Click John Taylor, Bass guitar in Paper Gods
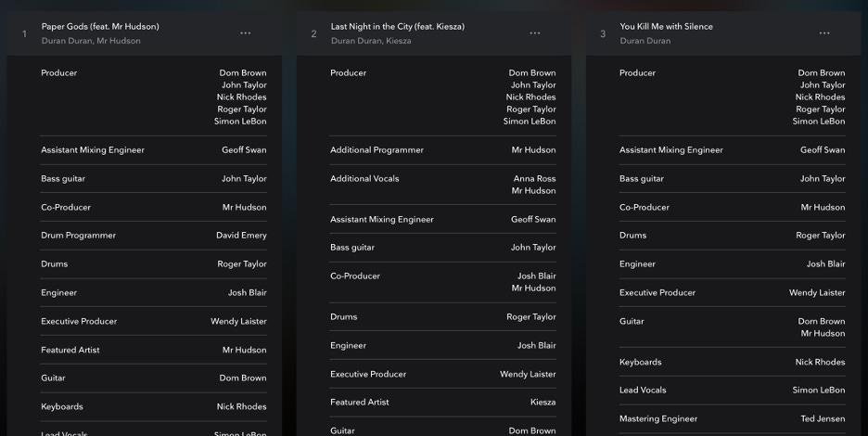The width and height of the screenshot is (868, 436). coord(244,178)
